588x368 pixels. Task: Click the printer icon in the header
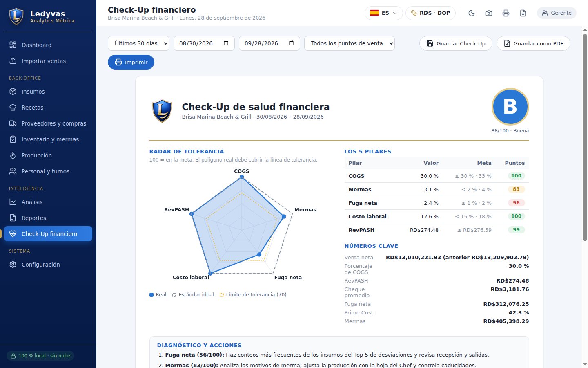[x=506, y=13]
